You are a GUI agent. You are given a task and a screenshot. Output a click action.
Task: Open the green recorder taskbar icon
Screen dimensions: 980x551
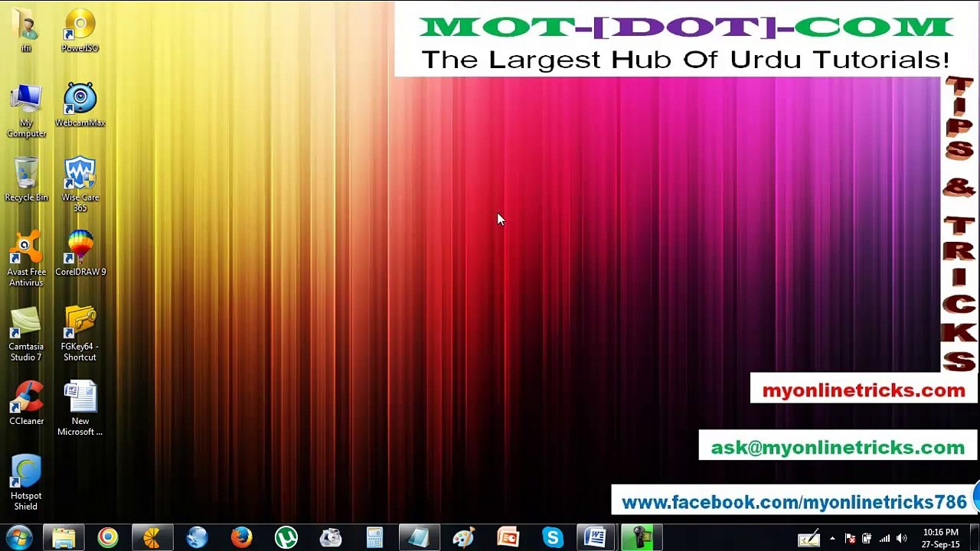[x=641, y=538]
